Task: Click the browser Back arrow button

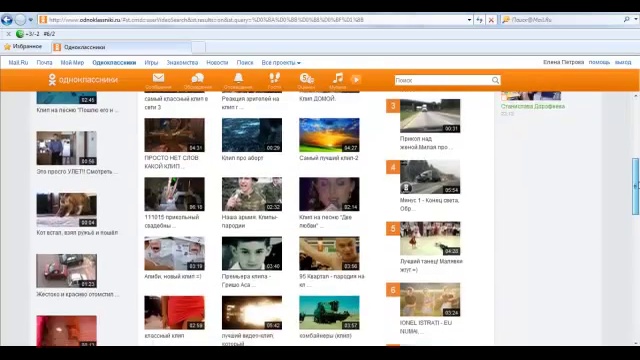Action: tap(7, 20)
